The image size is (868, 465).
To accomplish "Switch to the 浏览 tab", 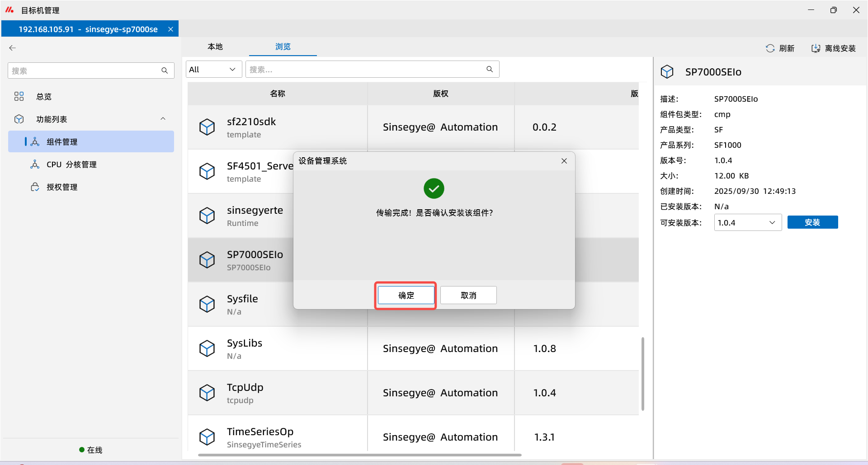I will 283,47.
